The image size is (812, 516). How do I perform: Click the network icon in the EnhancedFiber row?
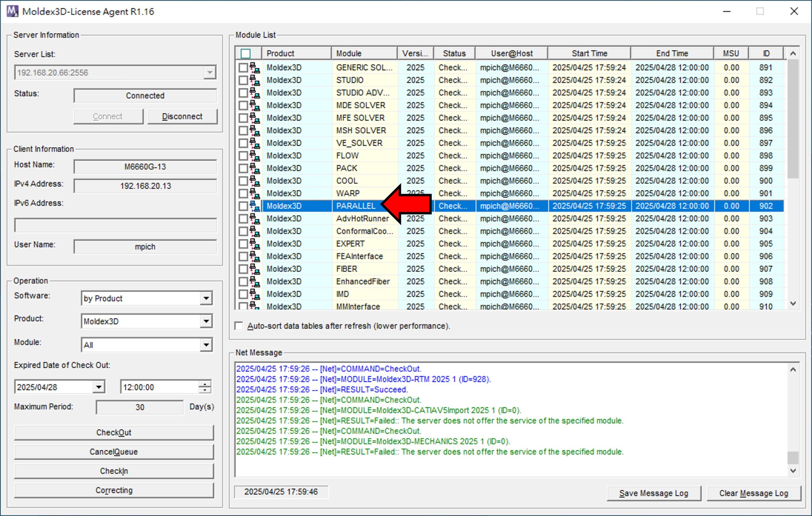255,281
